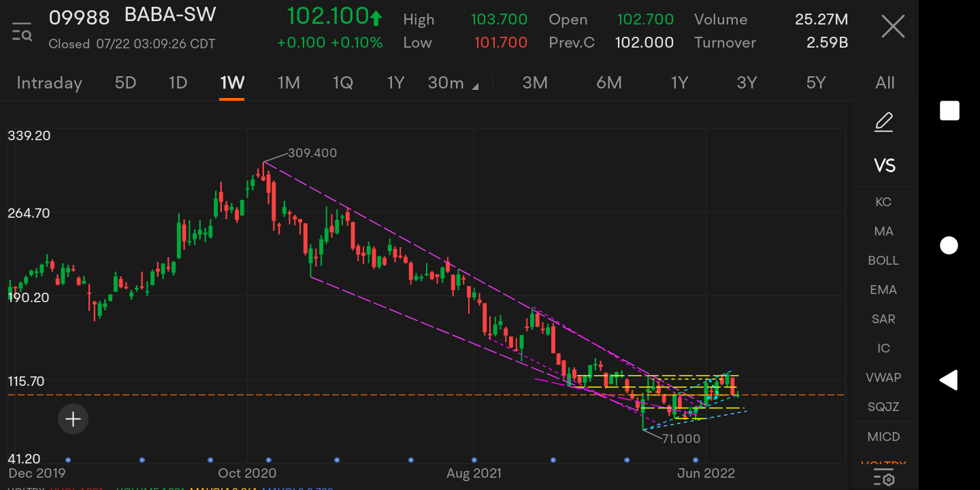
Task: Select the 1Q chart tab
Action: [342, 83]
